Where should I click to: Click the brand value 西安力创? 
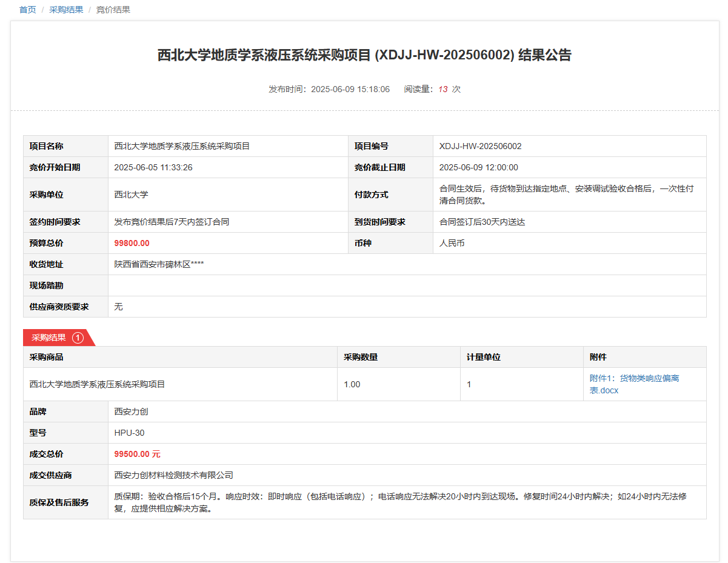click(131, 411)
